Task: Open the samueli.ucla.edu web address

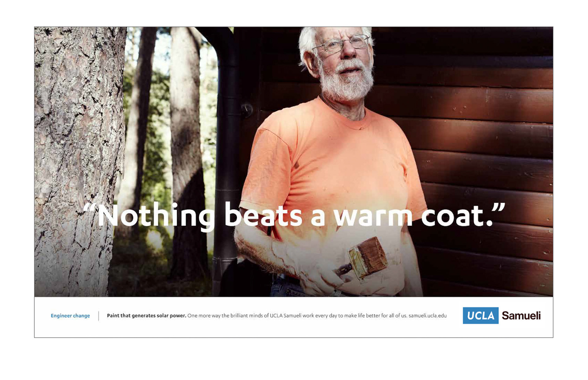Action: tap(428, 315)
